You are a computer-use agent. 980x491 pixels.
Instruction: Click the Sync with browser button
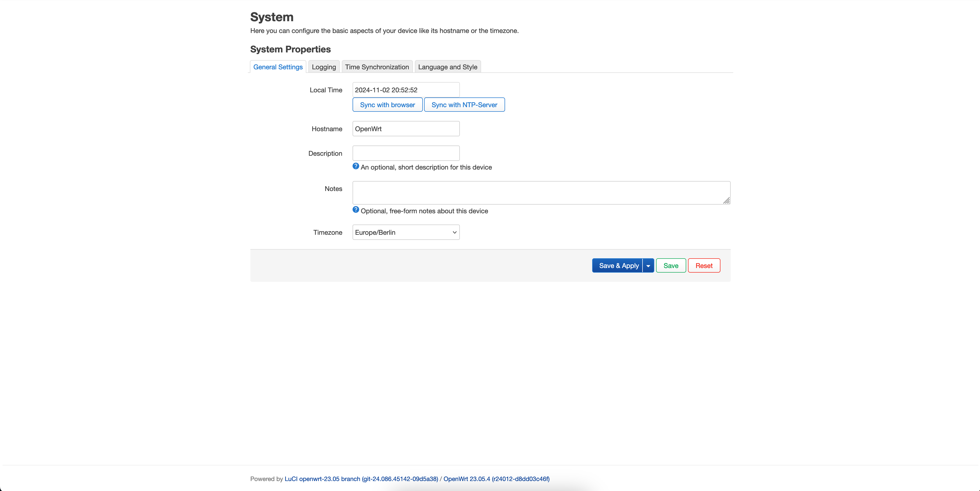coord(387,105)
